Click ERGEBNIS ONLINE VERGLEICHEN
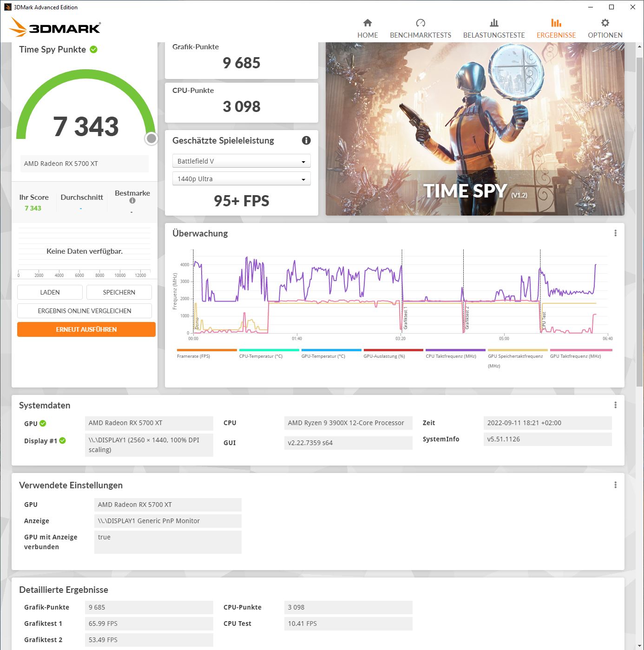The image size is (644, 650). (84, 310)
